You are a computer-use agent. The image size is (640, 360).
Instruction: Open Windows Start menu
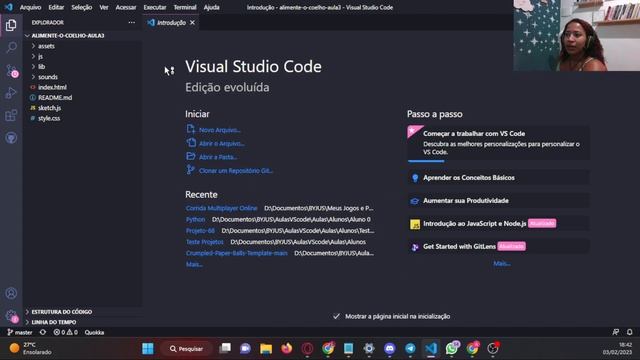(148, 349)
